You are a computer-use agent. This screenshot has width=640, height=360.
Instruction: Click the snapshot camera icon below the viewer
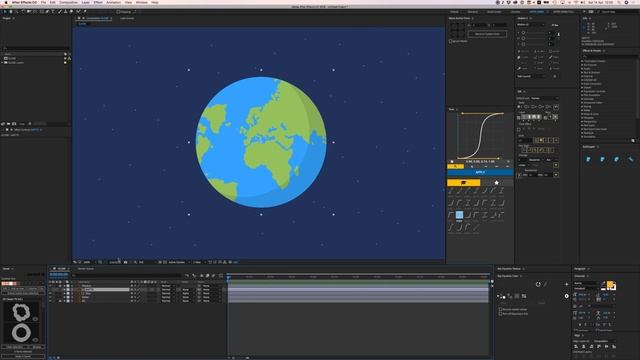(125, 262)
